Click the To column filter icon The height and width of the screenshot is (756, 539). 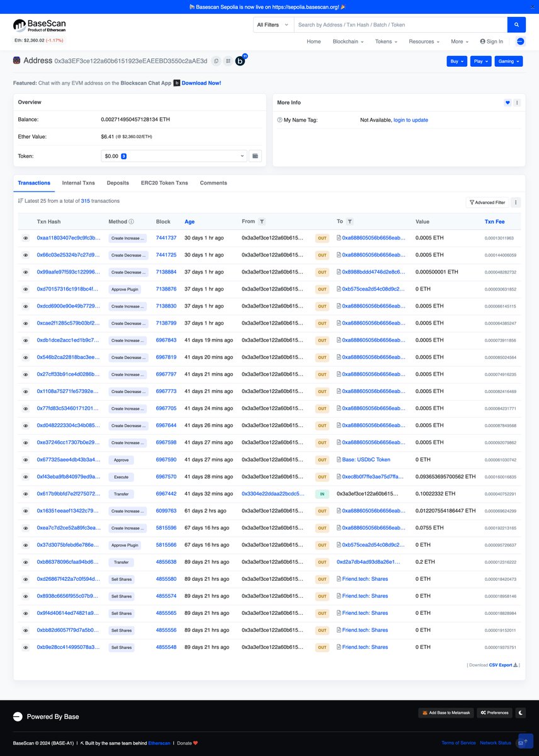coord(349,222)
